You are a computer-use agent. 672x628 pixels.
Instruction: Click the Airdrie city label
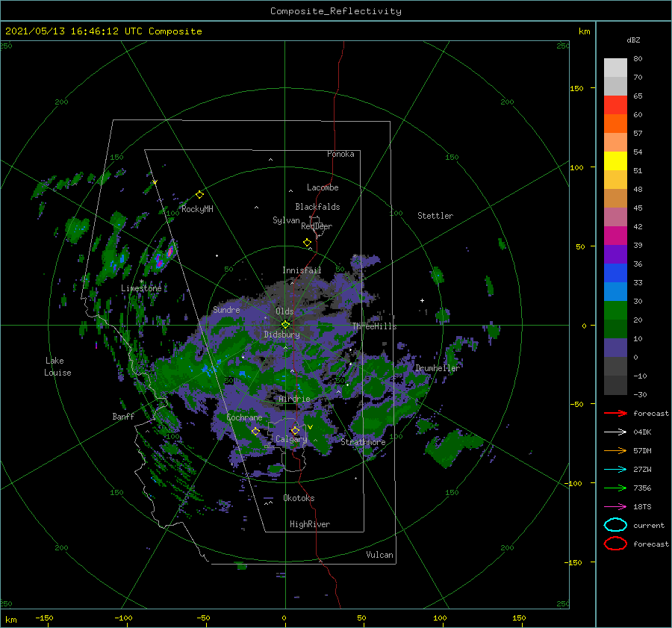(x=294, y=399)
